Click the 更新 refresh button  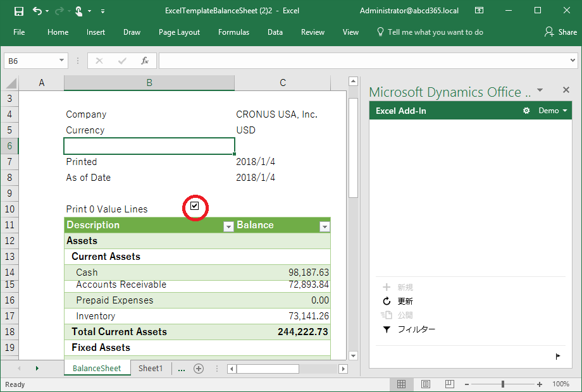pos(397,301)
